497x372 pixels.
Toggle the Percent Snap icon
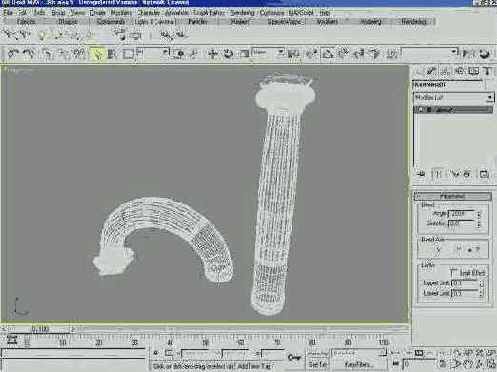(359, 54)
